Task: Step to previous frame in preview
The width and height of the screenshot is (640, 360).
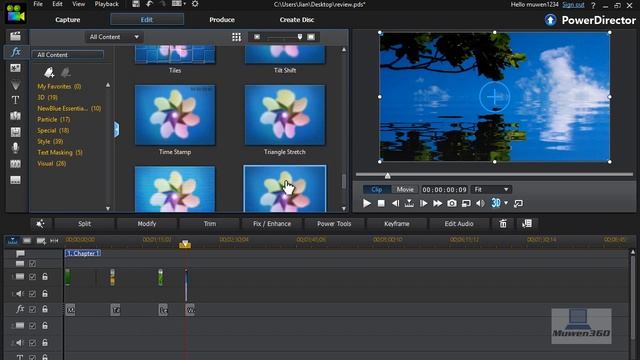Action: [x=395, y=203]
